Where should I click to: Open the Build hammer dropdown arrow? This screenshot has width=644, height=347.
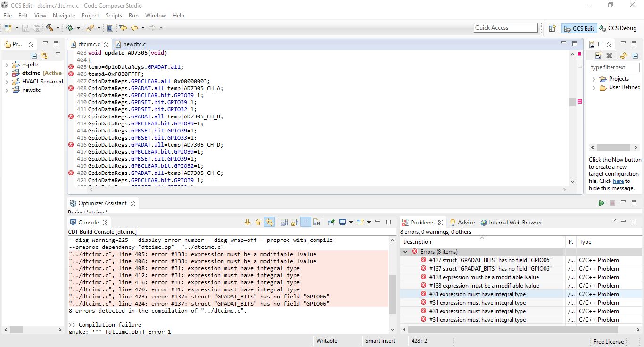[58, 28]
